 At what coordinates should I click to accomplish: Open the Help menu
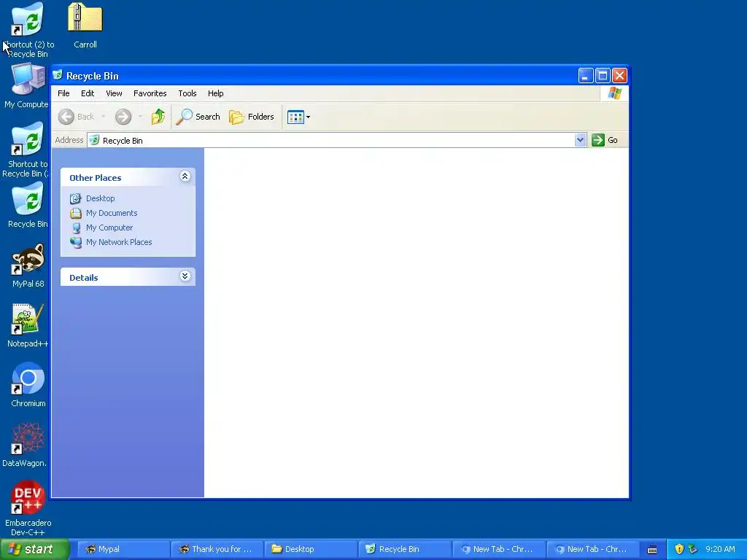(215, 93)
